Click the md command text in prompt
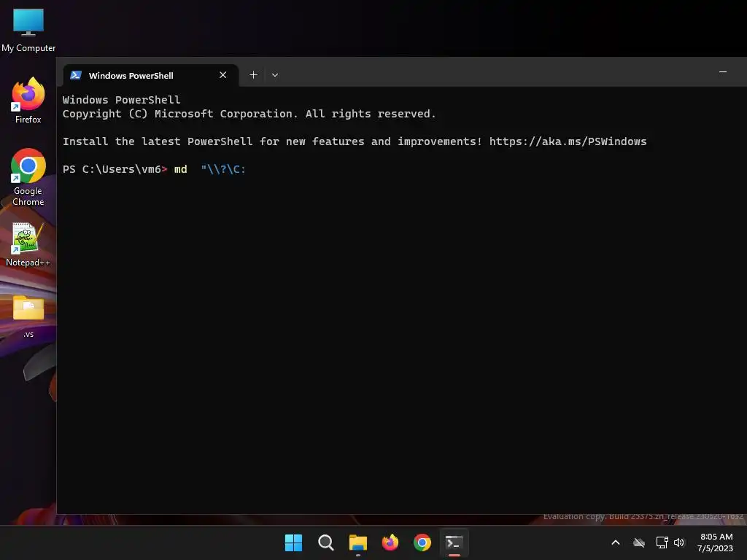This screenshot has height=560, width=747. point(181,169)
